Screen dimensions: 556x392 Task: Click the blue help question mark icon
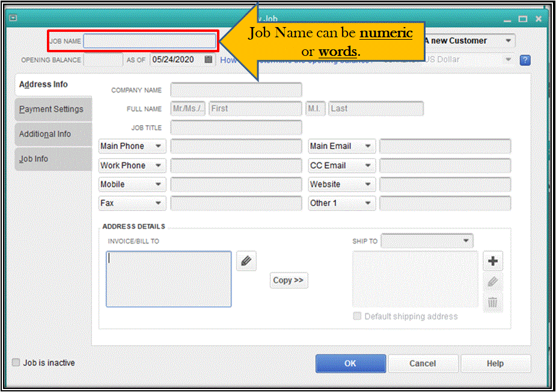[x=525, y=60]
